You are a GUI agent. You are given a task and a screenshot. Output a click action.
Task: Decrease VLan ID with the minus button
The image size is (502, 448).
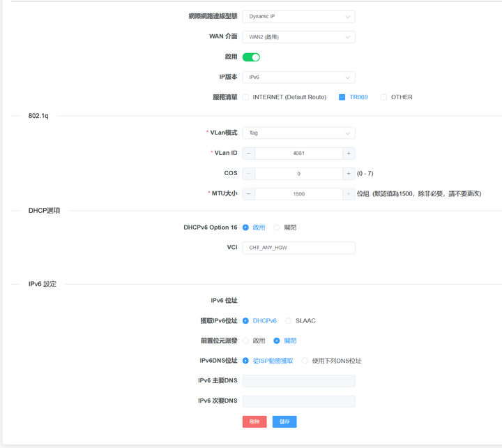pyautogui.click(x=249, y=154)
